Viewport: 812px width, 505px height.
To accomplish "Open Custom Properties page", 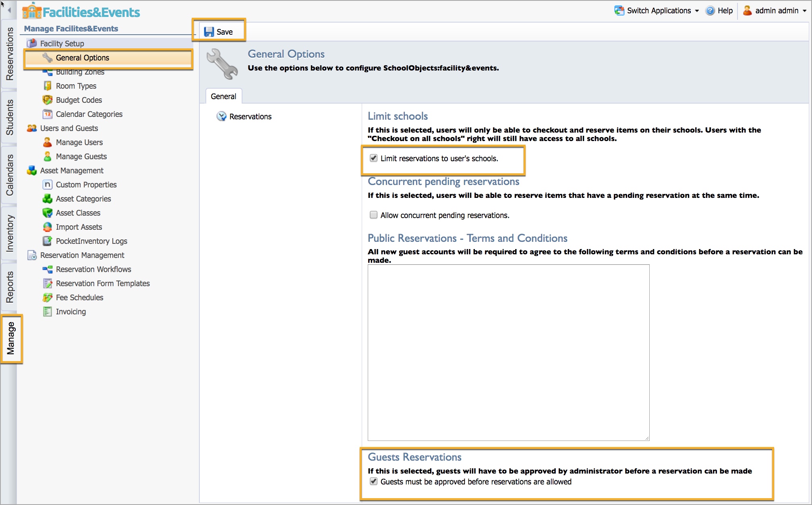I will [x=86, y=185].
